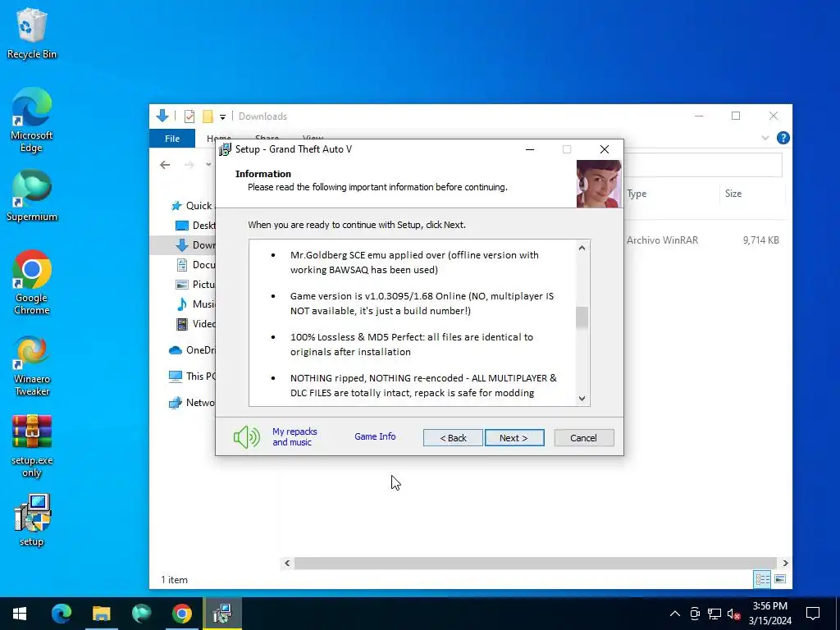Continue setup with Next > button

(x=514, y=438)
